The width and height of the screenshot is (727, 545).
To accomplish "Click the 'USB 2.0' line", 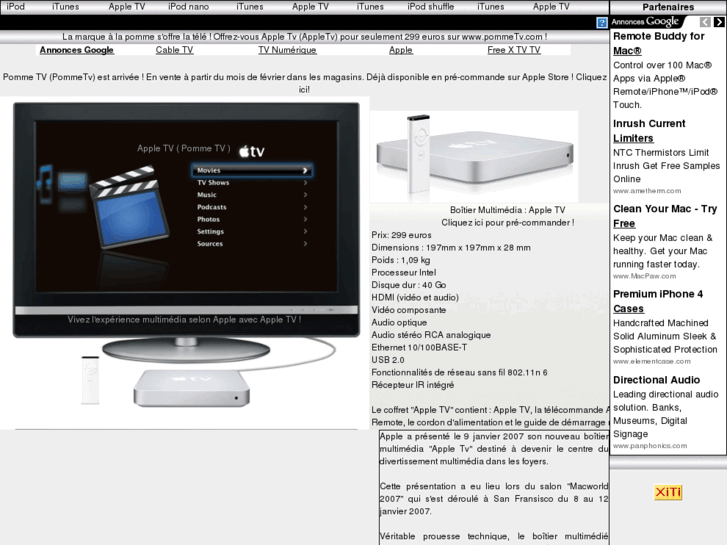I will pyautogui.click(x=388, y=360).
